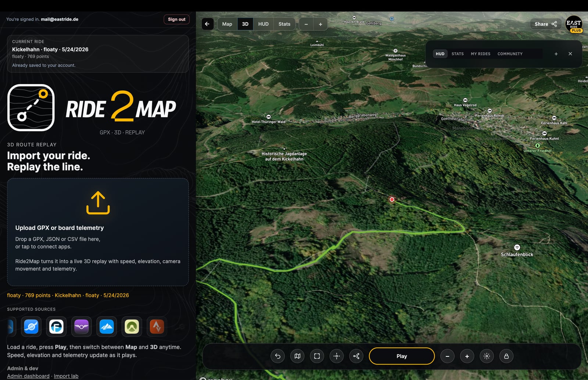The height and width of the screenshot is (380, 588).
Task: Click the sun brightness icon in playback bar
Action: [487, 356]
